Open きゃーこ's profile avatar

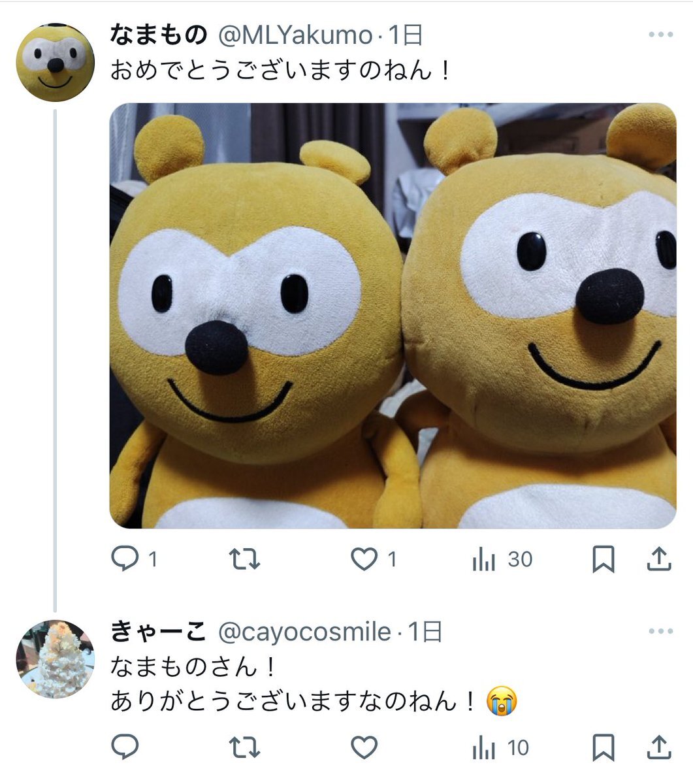point(55,659)
